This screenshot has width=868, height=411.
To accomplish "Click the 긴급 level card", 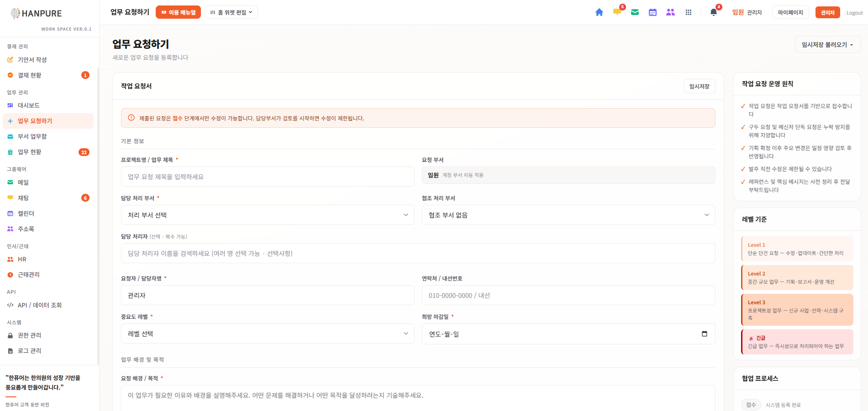I will coord(797,342).
